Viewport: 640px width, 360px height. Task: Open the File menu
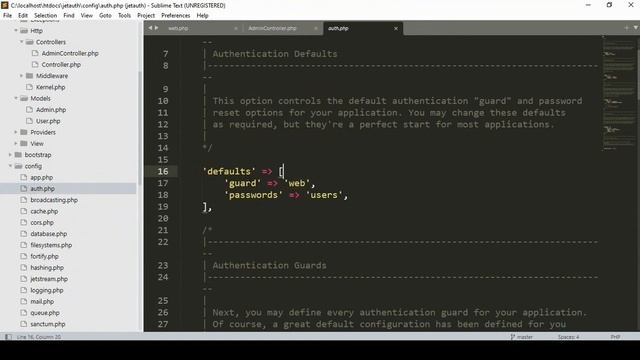pos(7,16)
